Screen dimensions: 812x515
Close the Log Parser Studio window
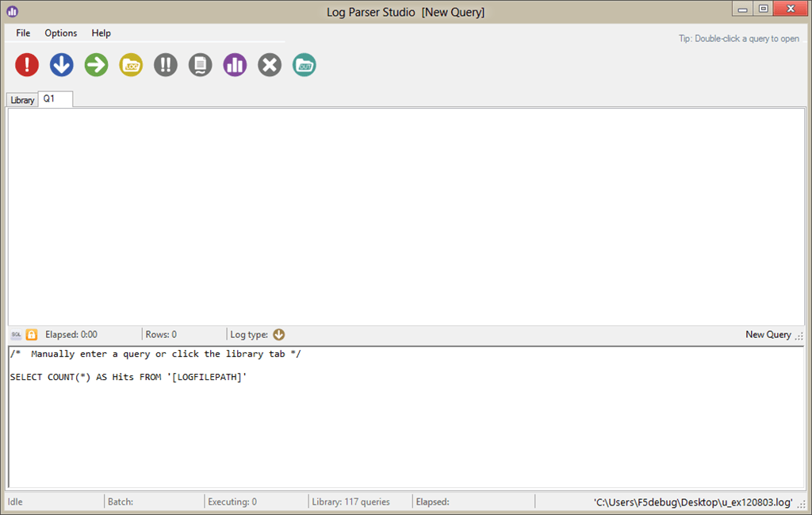[x=791, y=8]
